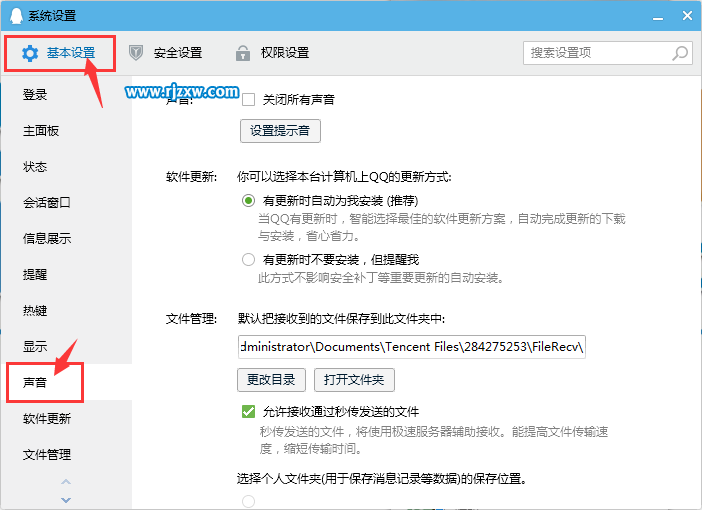Switch to the 安全设置 tab
Viewport: 702px width, 510px height.
point(165,53)
